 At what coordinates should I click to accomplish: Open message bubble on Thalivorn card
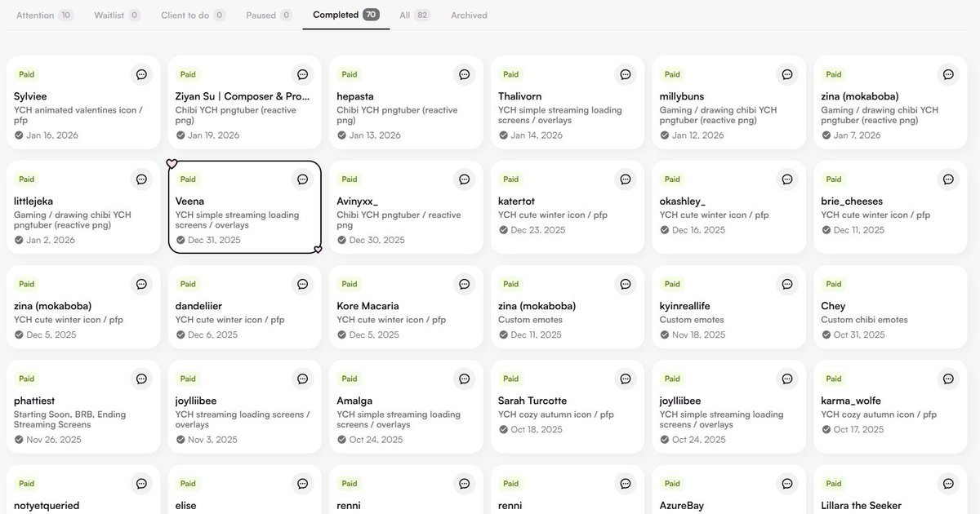coord(626,74)
